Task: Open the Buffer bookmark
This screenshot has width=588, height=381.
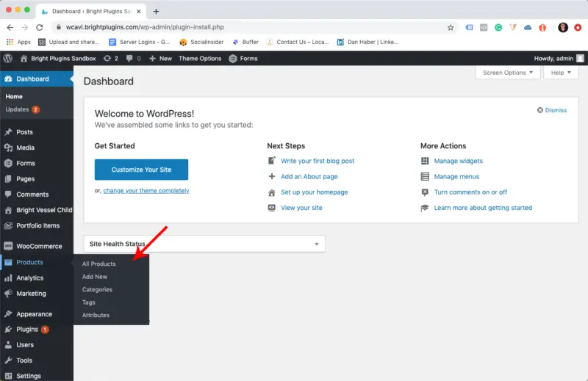Action: click(245, 42)
